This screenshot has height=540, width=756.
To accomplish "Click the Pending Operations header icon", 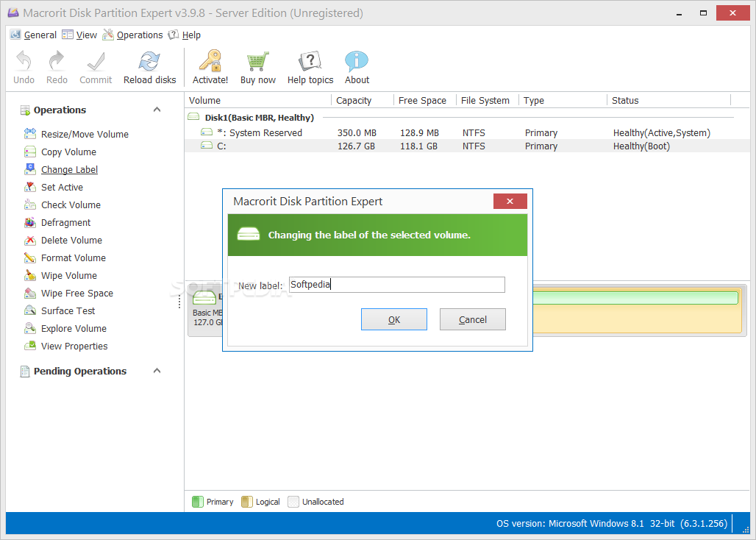I will [x=25, y=372].
